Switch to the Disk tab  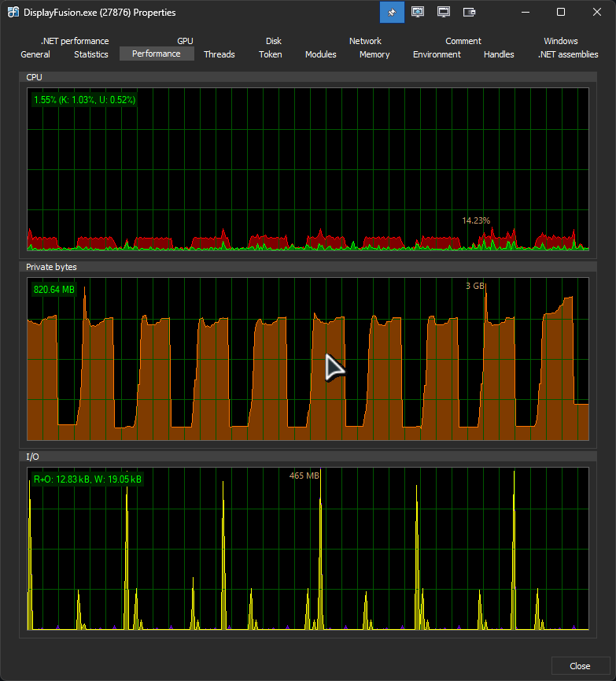(273, 41)
